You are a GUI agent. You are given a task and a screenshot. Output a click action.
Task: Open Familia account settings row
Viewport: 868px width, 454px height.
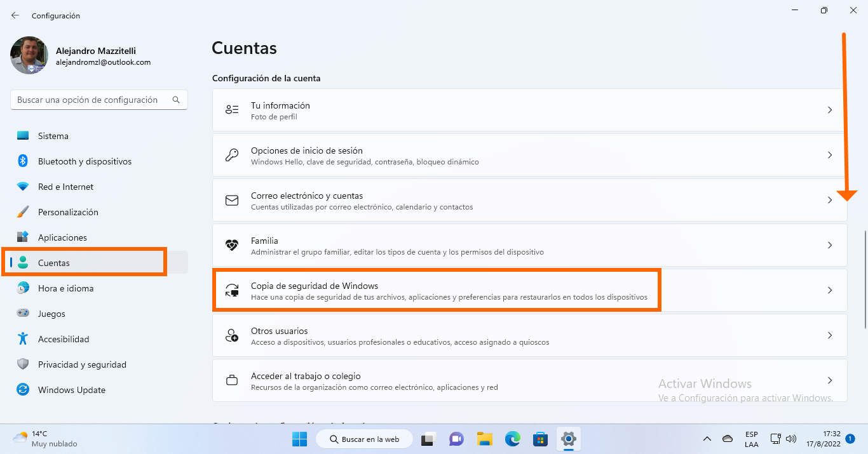pyautogui.click(x=529, y=245)
